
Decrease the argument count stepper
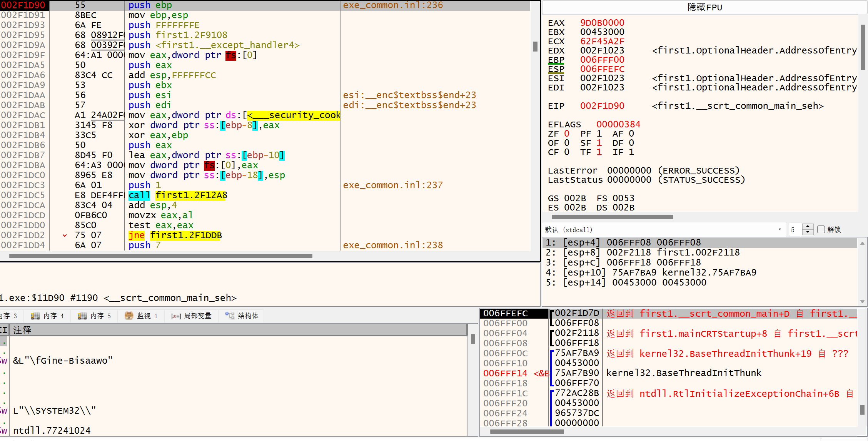point(808,232)
